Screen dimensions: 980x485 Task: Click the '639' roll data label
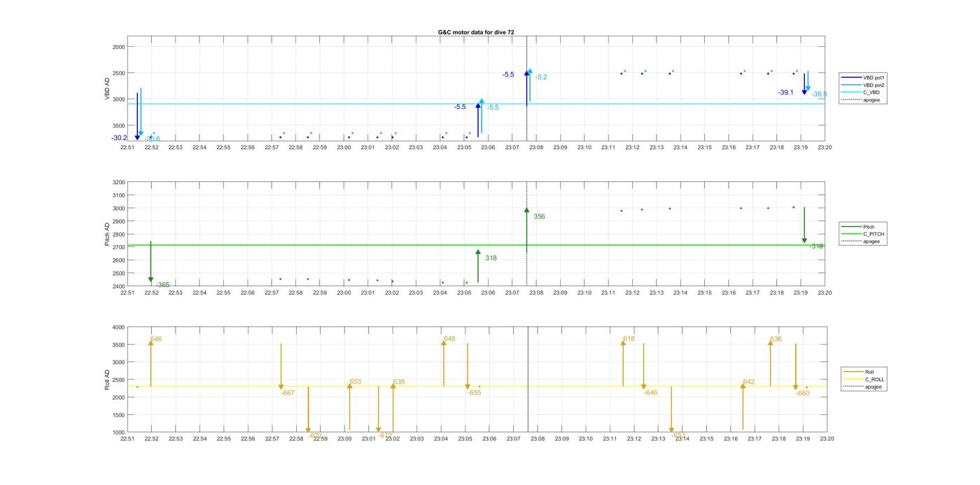point(399,382)
